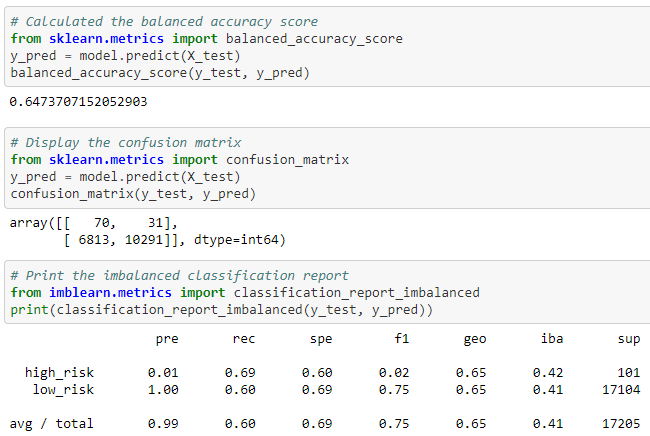Click the 'sup' column header

coord(629,339)
